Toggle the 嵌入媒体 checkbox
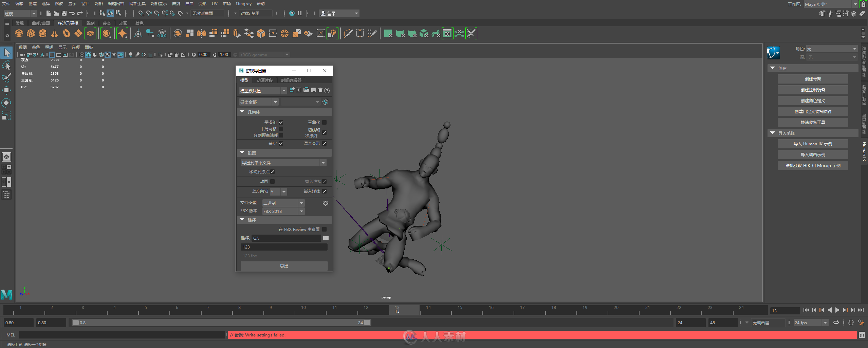Screen dimensions: 868x348 (324, 191)
